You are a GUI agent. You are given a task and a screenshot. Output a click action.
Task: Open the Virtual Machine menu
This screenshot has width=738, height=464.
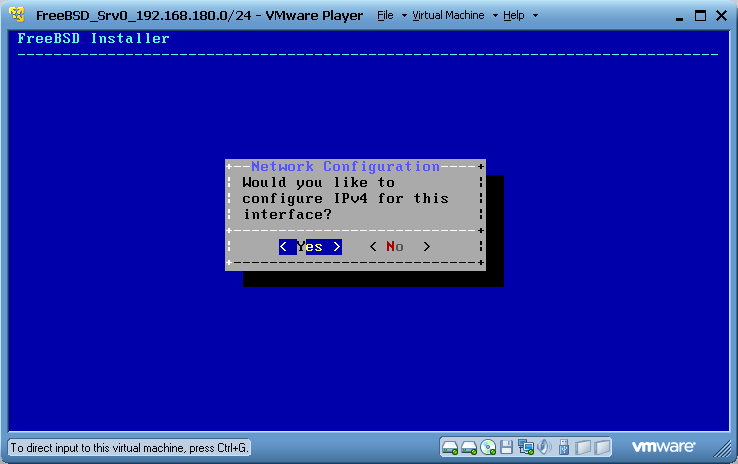coord(448,16)
